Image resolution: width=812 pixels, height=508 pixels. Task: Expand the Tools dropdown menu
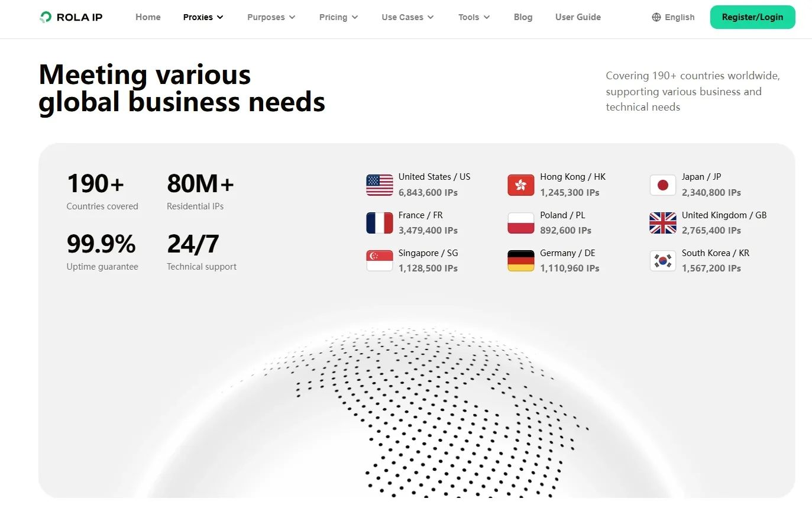(x=474, y=17)
